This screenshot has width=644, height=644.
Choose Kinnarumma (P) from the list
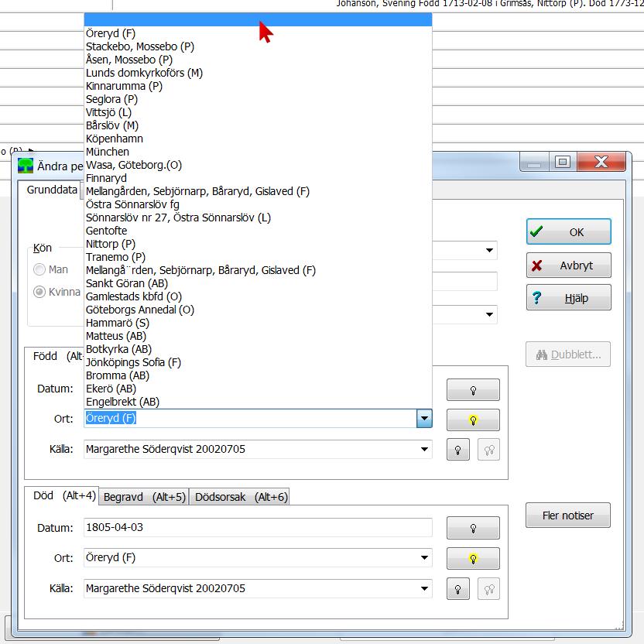click(258, 86)
